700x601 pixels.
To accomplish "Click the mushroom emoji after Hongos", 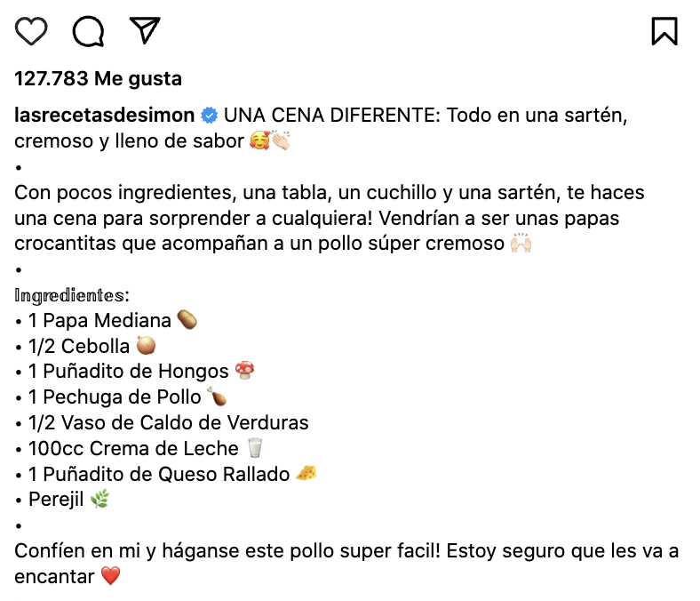I will pyautogui.click(x=244, y=372).
